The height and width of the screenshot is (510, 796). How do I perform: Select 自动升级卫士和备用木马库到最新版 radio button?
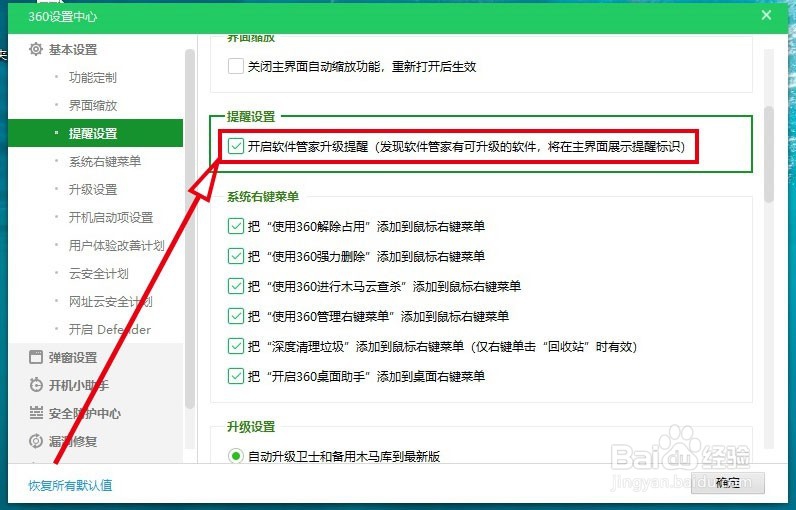click(x=236, y=456)
